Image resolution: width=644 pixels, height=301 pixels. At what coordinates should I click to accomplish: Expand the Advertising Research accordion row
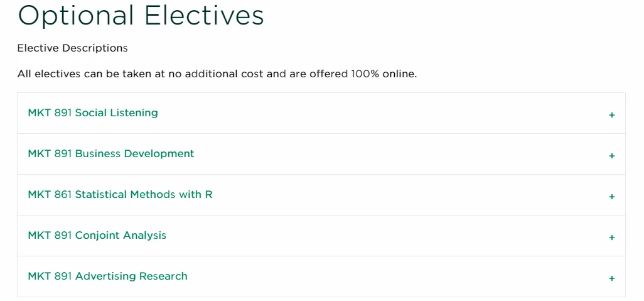click(377, 276)
